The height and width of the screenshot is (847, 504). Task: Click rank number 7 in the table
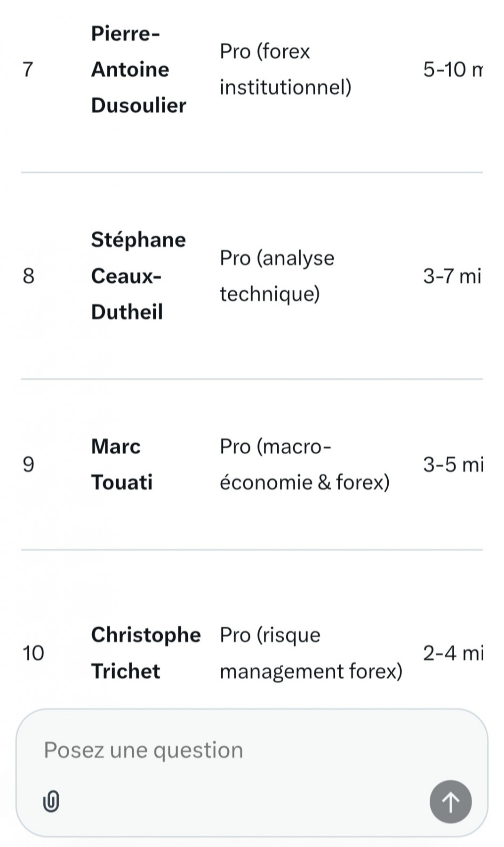pos(28,70)
